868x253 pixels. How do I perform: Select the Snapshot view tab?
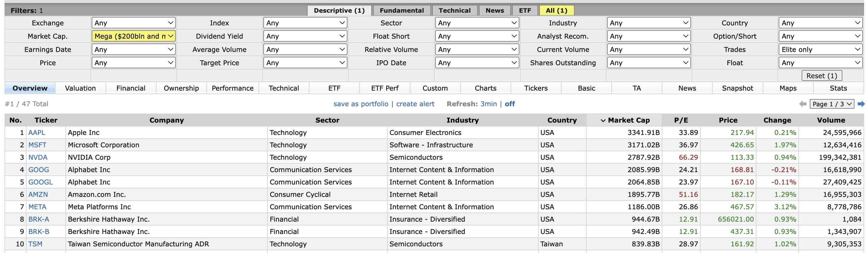click(737, 88)
